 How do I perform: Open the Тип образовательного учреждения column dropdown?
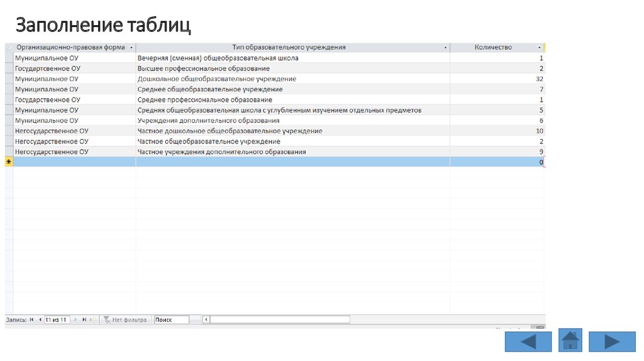click(445, 48)
